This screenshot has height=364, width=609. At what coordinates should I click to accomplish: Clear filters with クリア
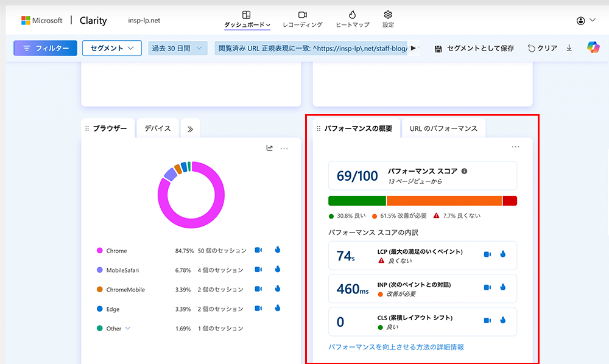[x=543, y=49]
